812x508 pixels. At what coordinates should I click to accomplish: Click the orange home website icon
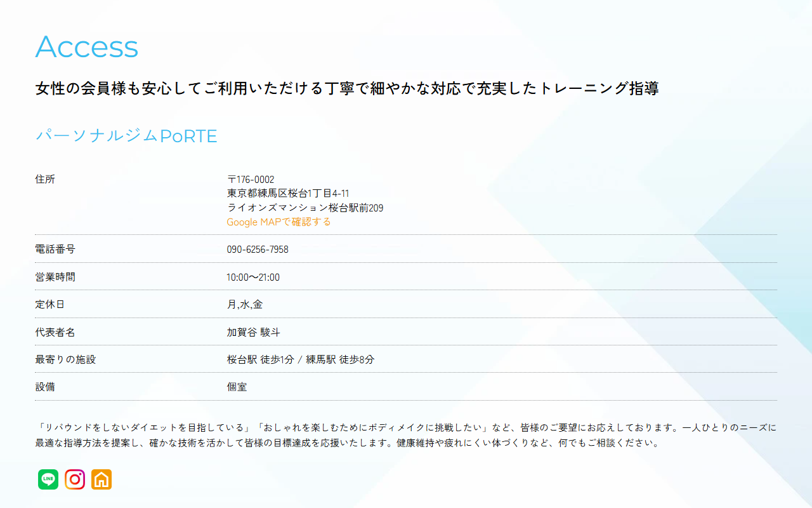[101, 479]
